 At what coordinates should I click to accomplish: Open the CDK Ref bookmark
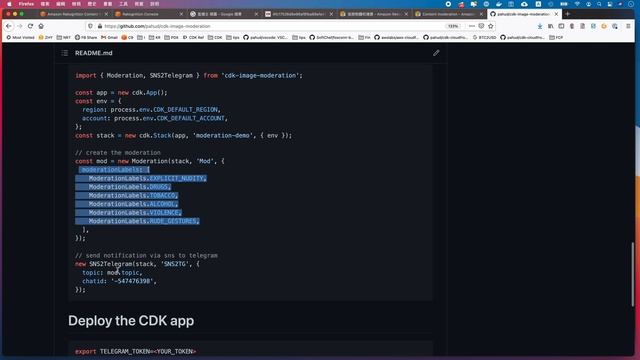click(x=193, y=37)
